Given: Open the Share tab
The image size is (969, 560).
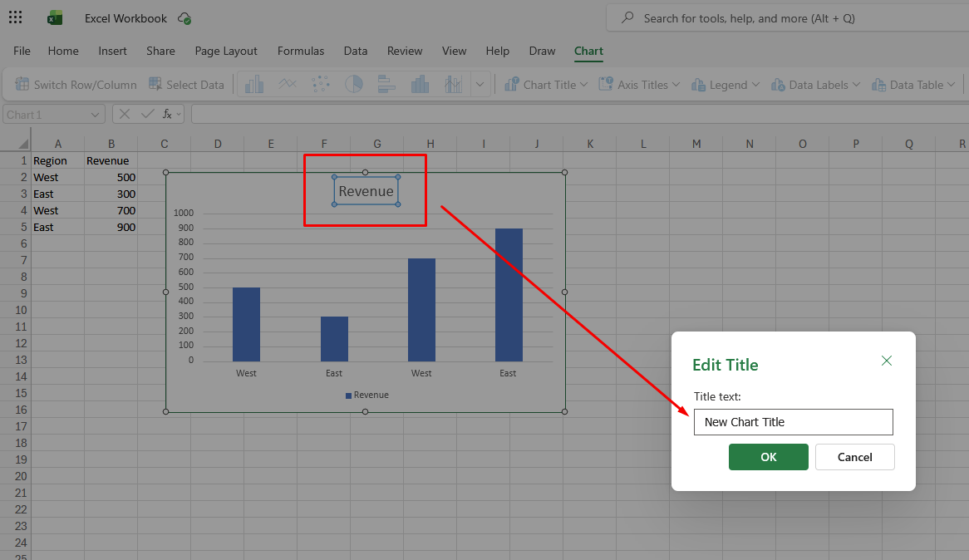Looking at the screenshot, I should point(160,51).
